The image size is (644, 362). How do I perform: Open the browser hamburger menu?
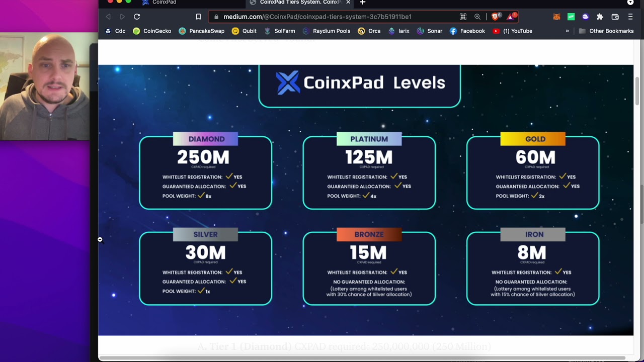(630, 17)
